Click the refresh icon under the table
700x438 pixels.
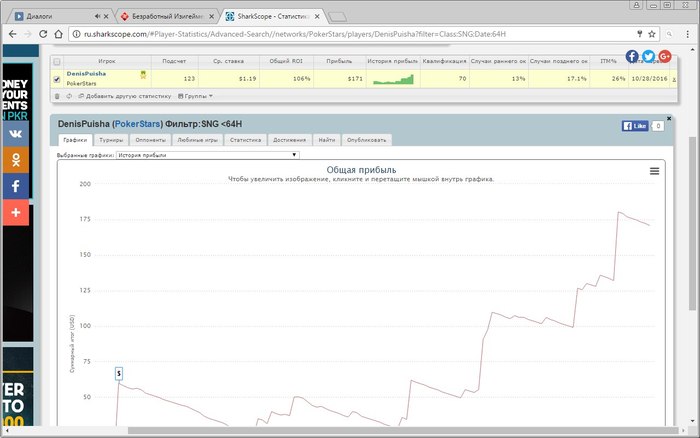(x=69, y=96)
